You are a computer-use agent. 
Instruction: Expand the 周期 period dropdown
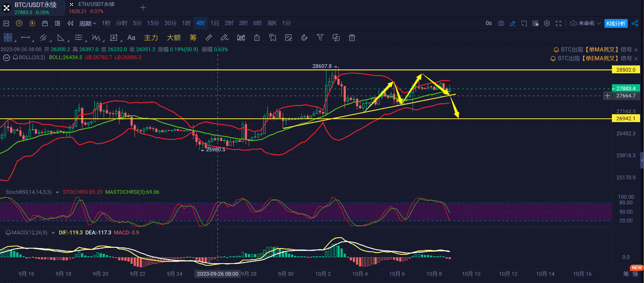click(x=88, y=23)
